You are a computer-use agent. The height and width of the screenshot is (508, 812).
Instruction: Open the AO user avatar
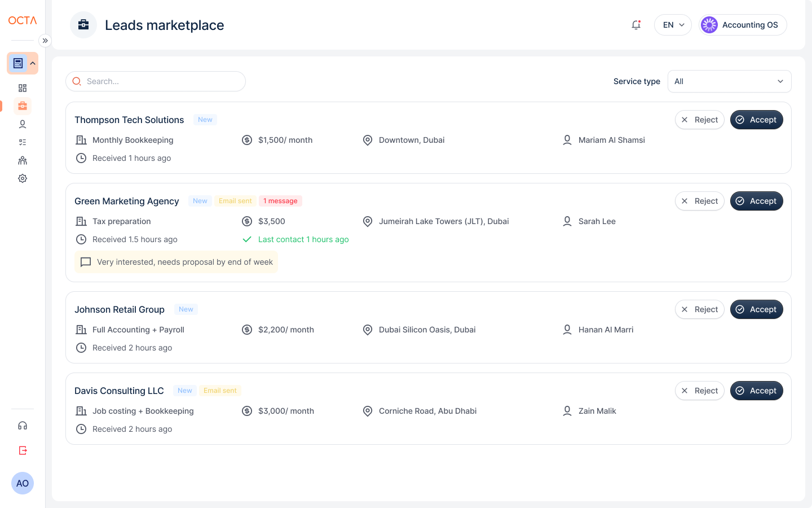pos(23,483)
